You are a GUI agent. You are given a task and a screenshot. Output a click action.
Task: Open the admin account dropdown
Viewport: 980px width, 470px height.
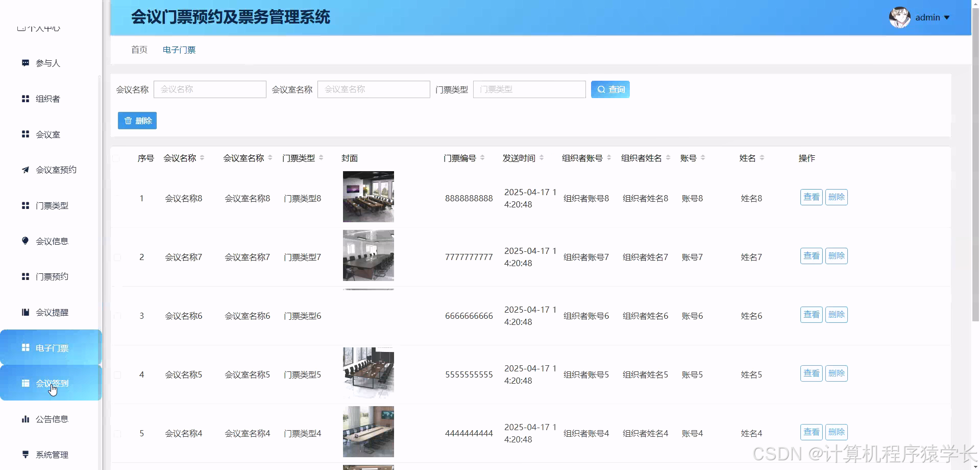[933, 17]
